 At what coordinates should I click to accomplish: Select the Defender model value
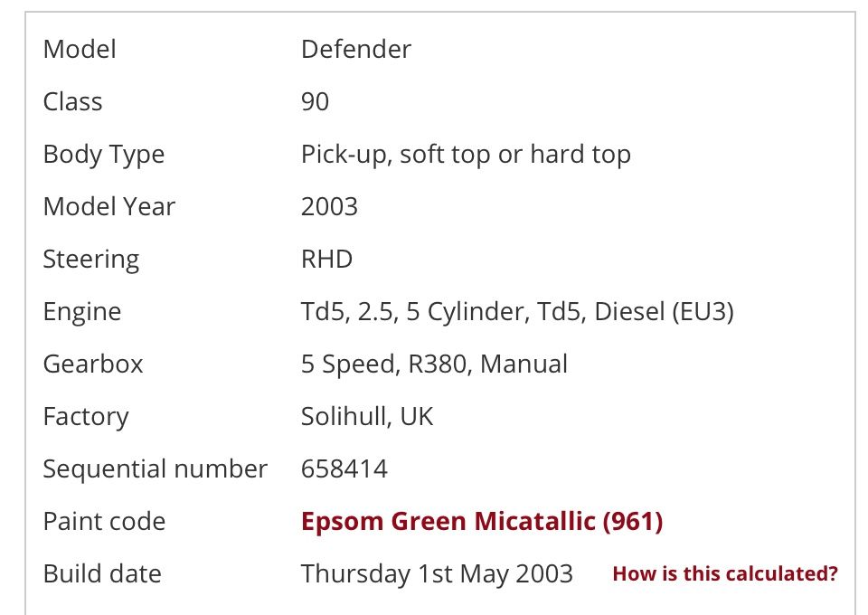356,49
